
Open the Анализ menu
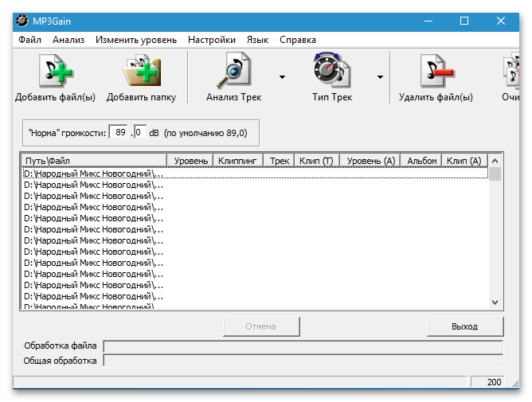coord(68,40)
